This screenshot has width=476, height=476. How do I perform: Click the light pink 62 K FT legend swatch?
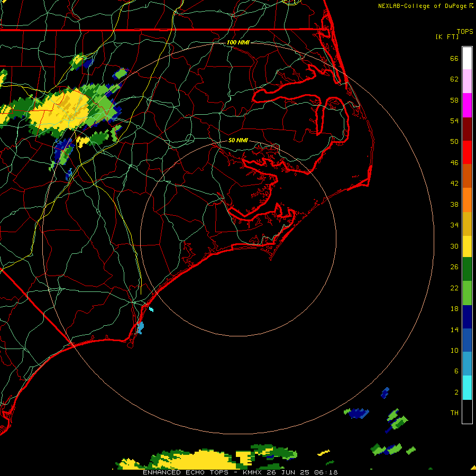[467, 81]
